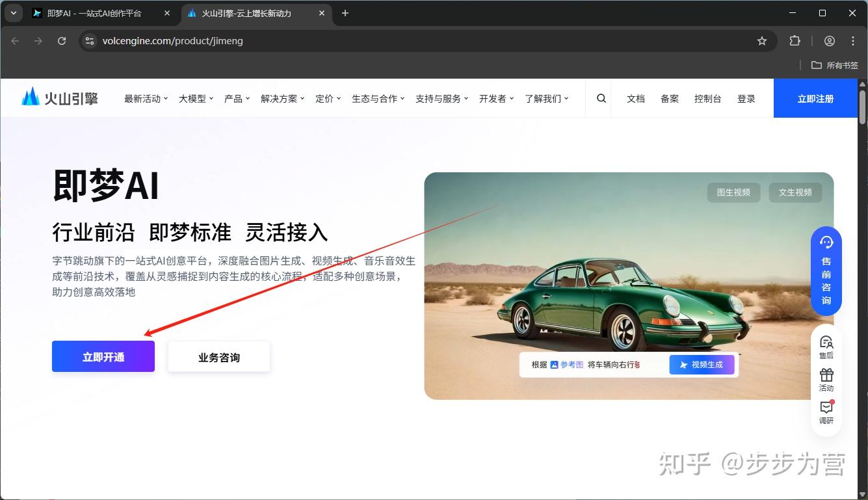Reload the page with the refresh icon
868x500 pixels.
tap(62, 41)
